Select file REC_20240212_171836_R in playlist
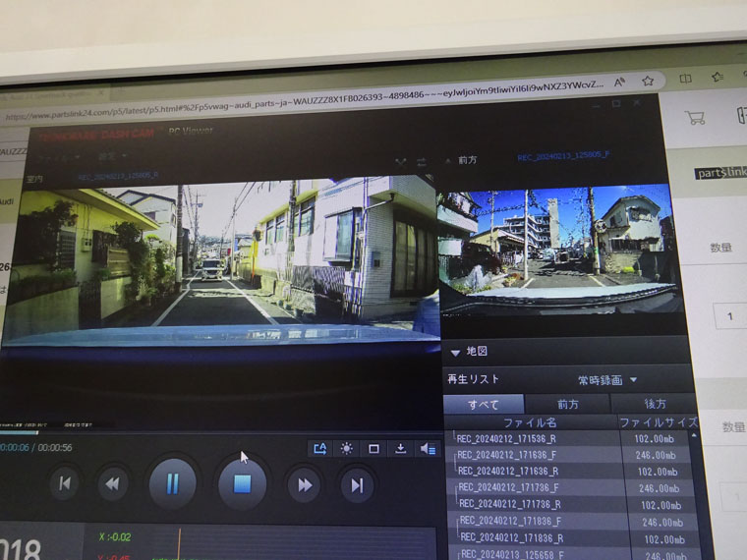Image resolution: width=747 pixels, height=560 pixels. tap(511, 538)
